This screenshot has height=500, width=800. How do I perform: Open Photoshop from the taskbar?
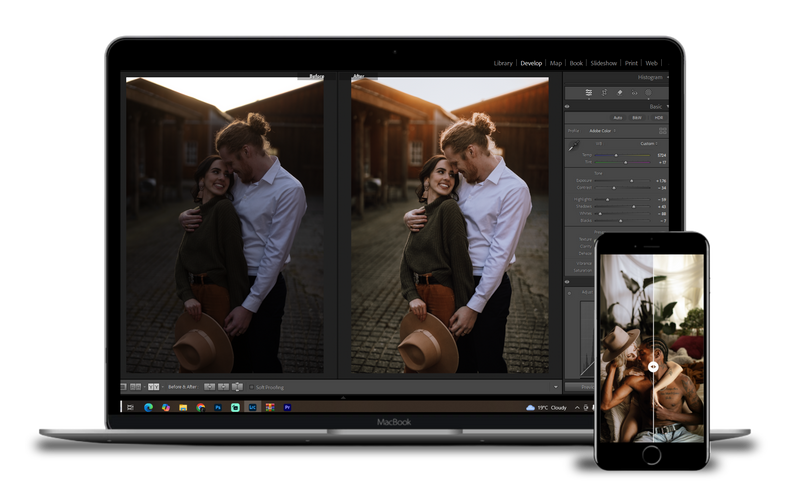click(218, 407)
